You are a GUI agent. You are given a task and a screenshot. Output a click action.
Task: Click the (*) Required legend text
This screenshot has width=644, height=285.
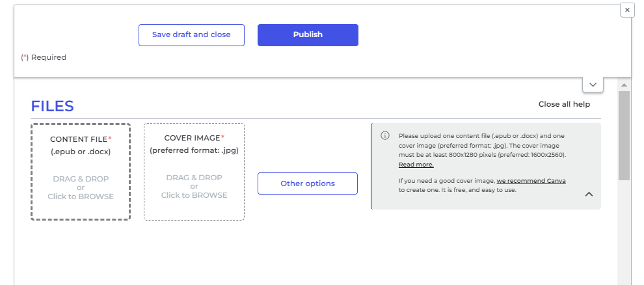click(x=44, y=57)
